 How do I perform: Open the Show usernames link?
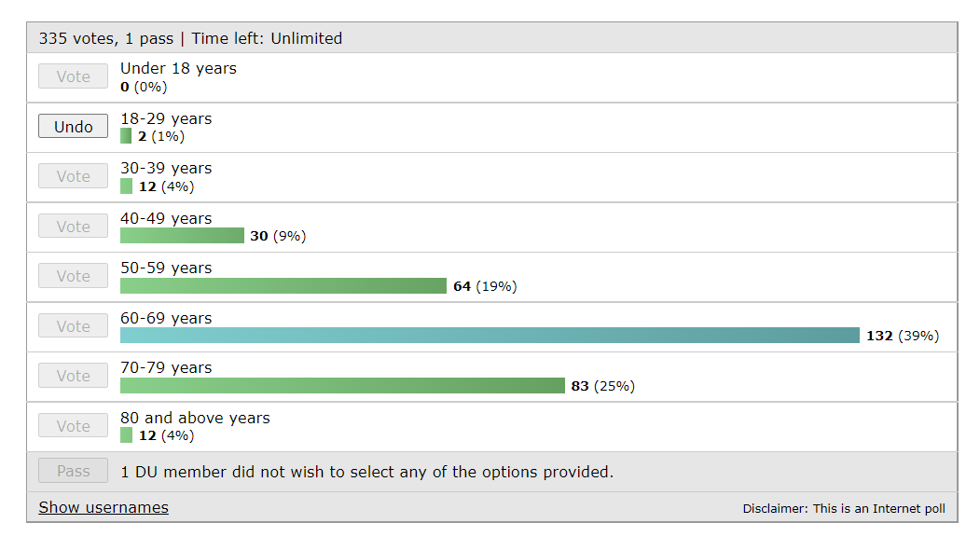[104, 507]
